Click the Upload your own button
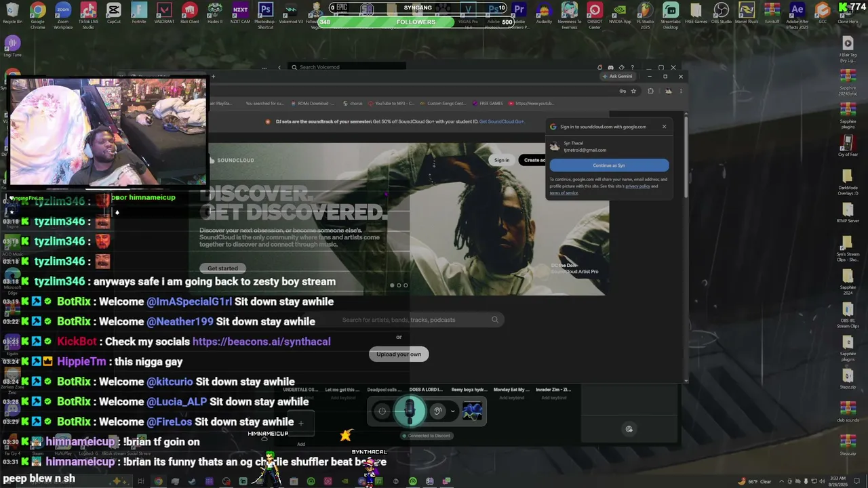The height and width of the screenshot is (488, 868). pyautogui.click(x=399, y=354)
